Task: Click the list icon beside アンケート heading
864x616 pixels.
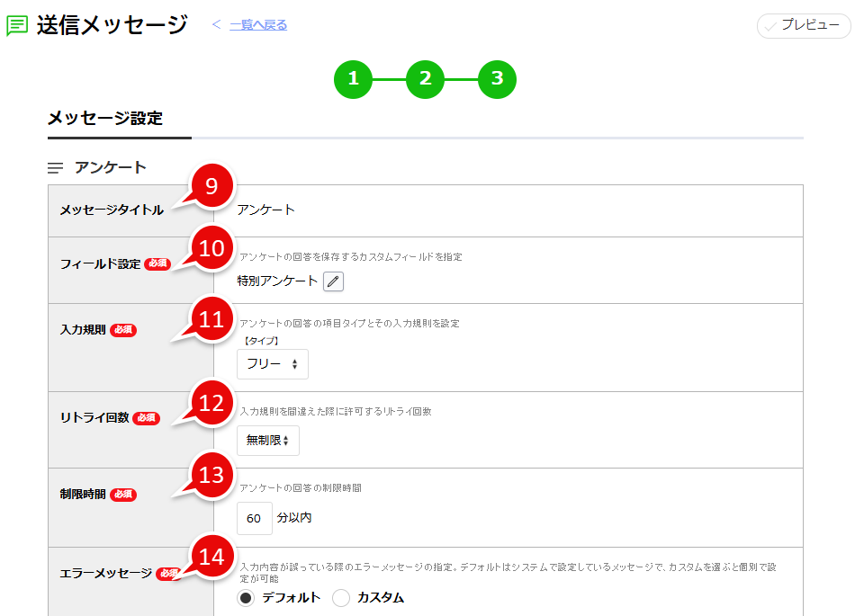Action: pyautogui.click(x=56, y=168)
